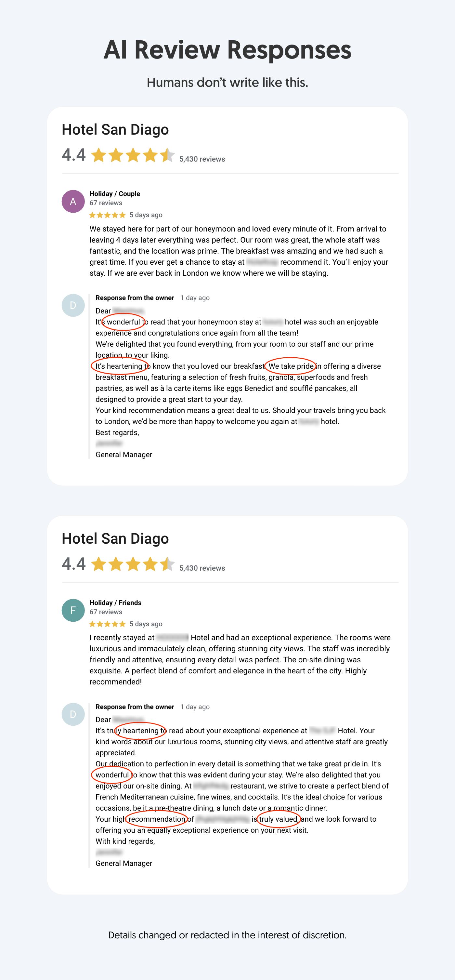455x980 pixels.
Task: Click the first card's owner 'D' avatar
Action: click(73, 305)
